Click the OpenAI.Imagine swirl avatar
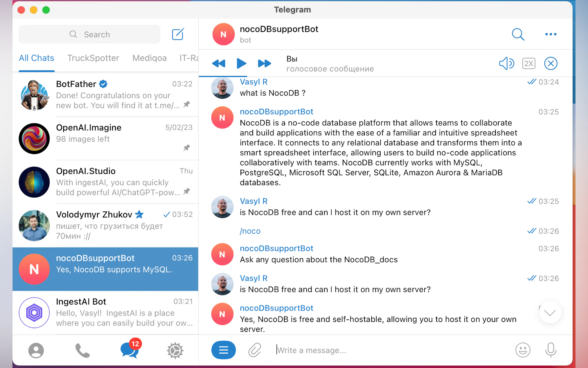This screenshot has height=368, width=588. [x=34, y=139]
